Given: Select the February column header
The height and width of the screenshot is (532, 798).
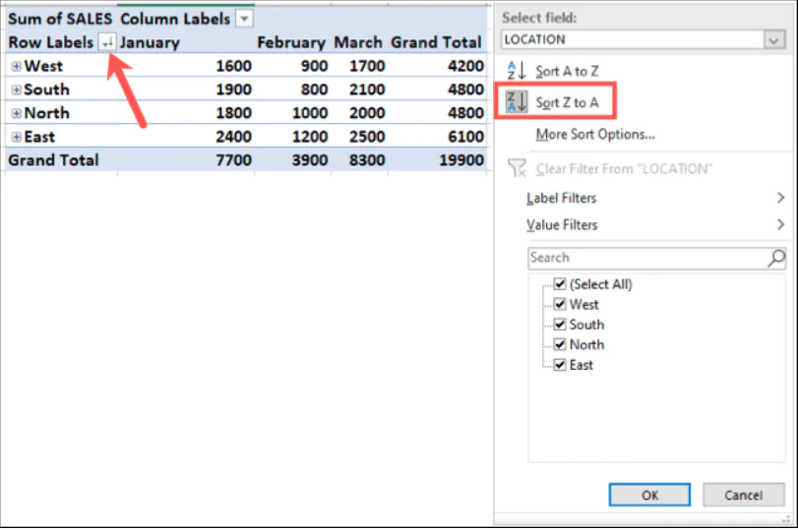Looking at the screenshot, I should click(291, 42).
